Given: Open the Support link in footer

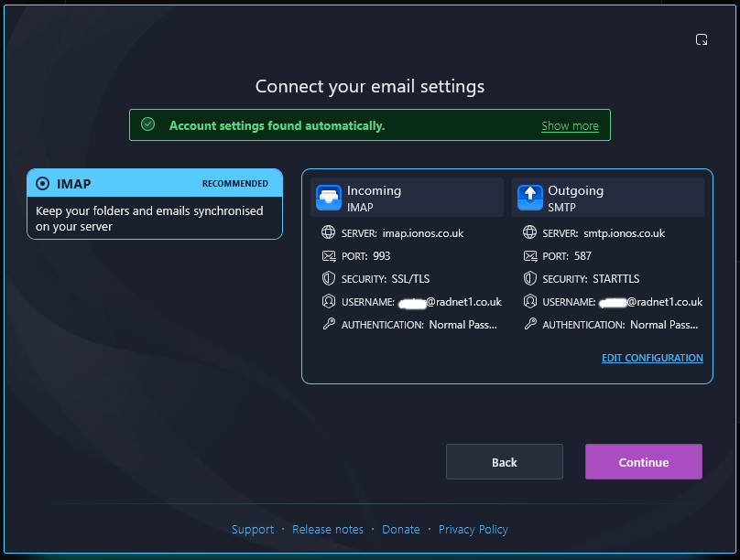Looking at the screenshot, I should pyautogui.click(x=253, y=530).
